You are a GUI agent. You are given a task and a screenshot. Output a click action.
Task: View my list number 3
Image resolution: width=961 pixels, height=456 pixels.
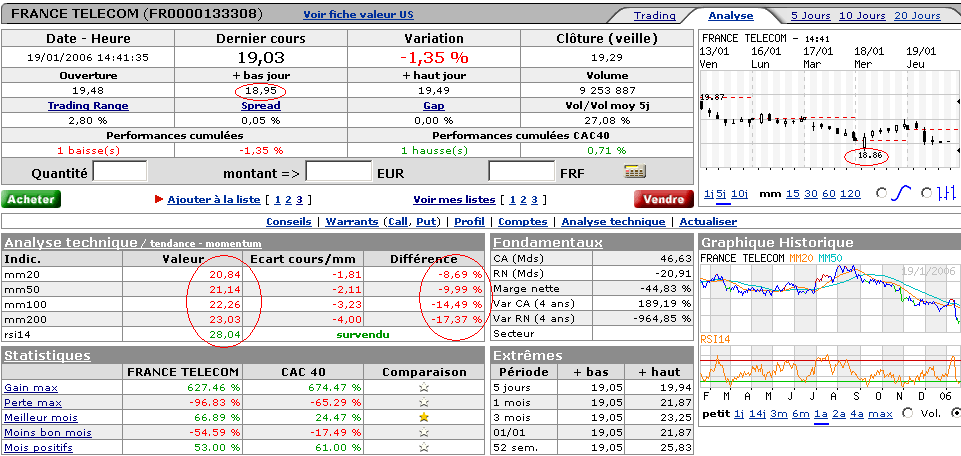(x=534, y=199)
